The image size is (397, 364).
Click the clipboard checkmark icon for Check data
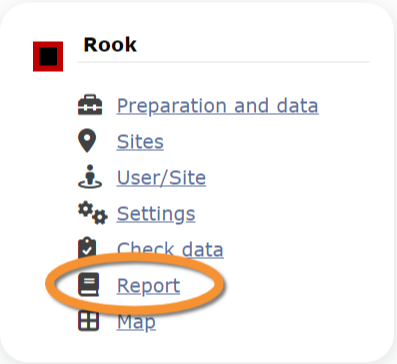[87, 247]
